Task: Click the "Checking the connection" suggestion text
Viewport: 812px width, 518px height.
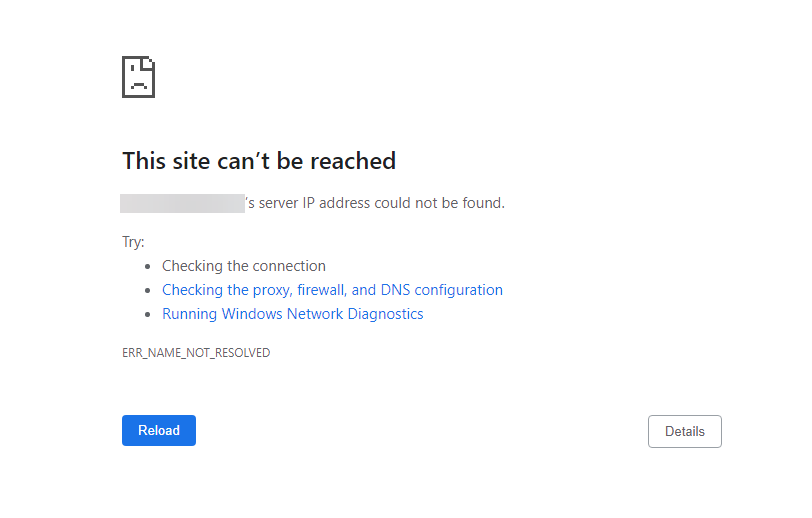Action: (244, 266)
